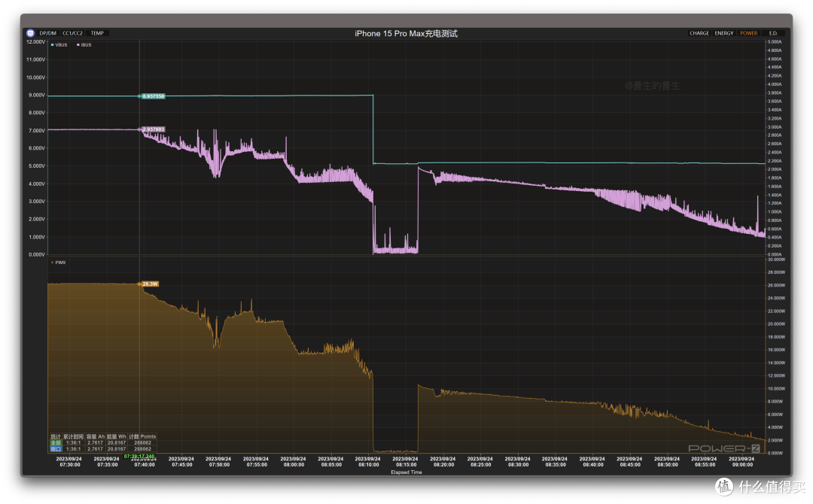Switch to the CC1/CC2 tab
The height and width of the screenshot is (504, 813).
[72, 33]
